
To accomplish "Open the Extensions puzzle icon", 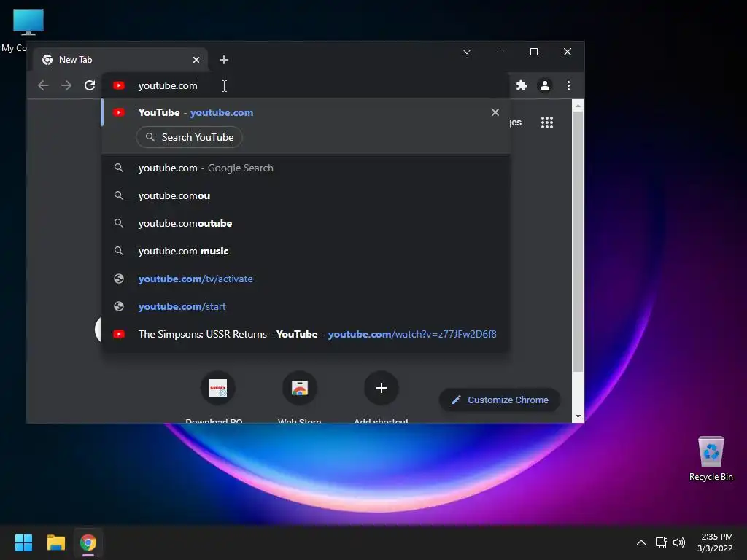I will pyautogui.click(x=522, y=85).
